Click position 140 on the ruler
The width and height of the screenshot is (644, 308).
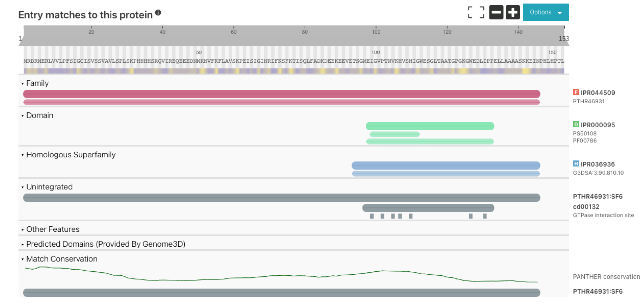coord(518,32)
